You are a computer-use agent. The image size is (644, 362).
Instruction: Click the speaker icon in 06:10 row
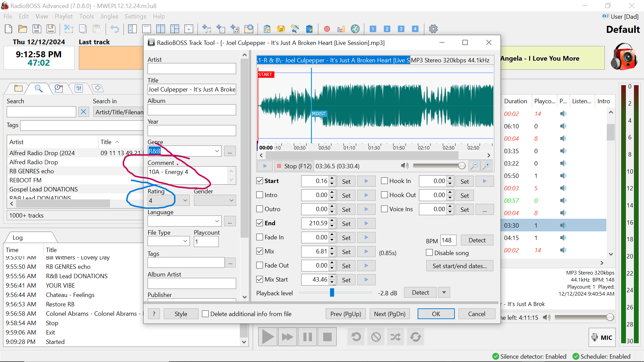563,126
